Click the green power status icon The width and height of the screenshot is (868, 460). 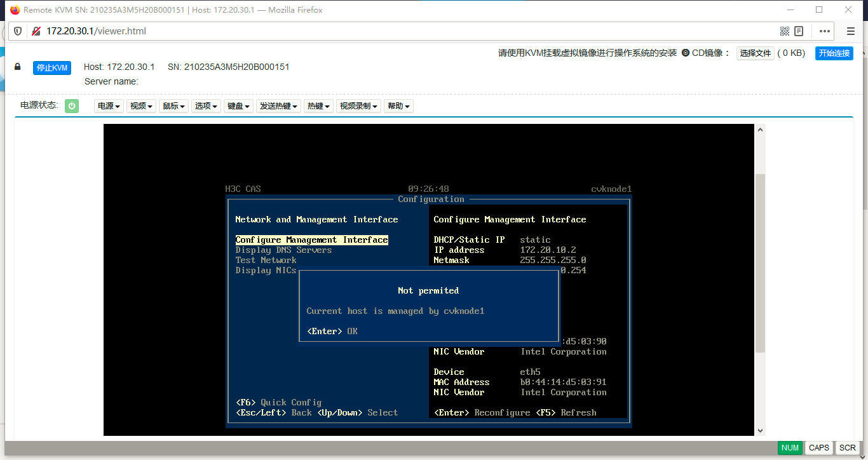pos(72,106)
